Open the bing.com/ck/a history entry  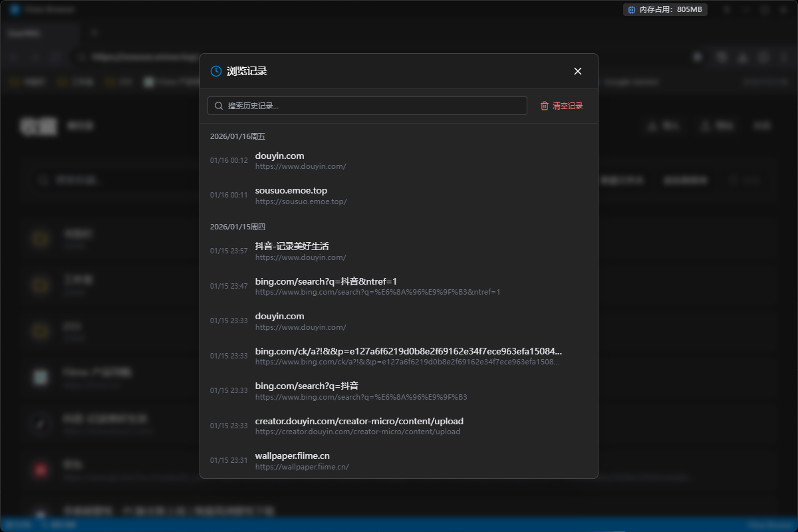(x=399, y=356)
